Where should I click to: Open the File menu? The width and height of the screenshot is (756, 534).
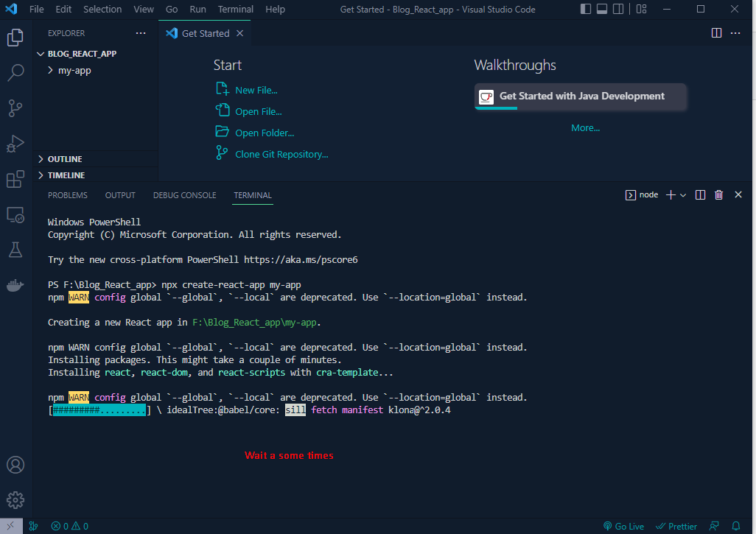36,9
